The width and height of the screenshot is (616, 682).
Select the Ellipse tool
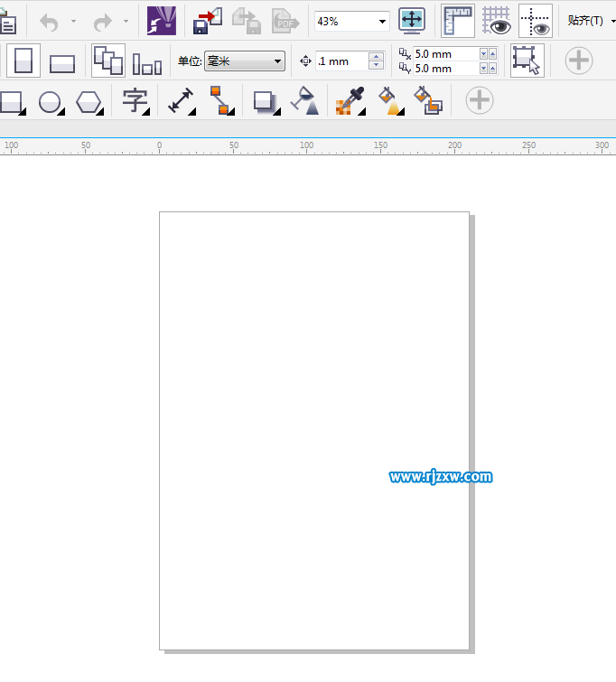tap(50, 101)
